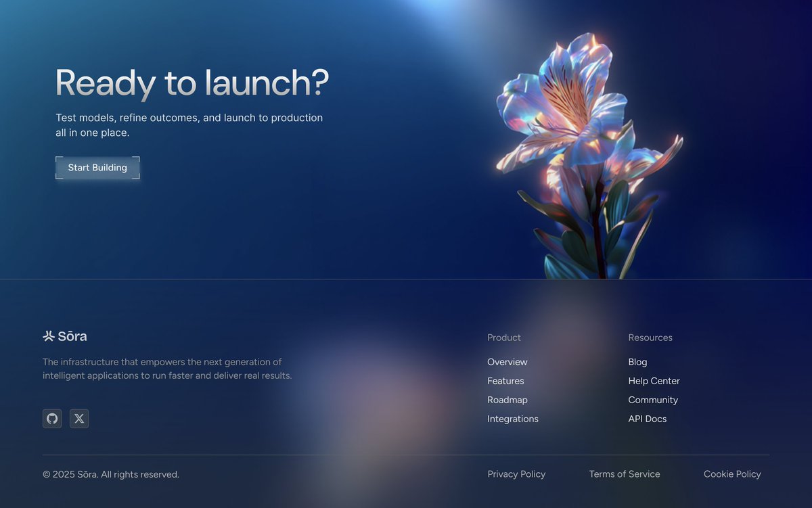This screenshot has width=812, height=508.
Task: View the Roadmap link
Action: pos(507,400)
